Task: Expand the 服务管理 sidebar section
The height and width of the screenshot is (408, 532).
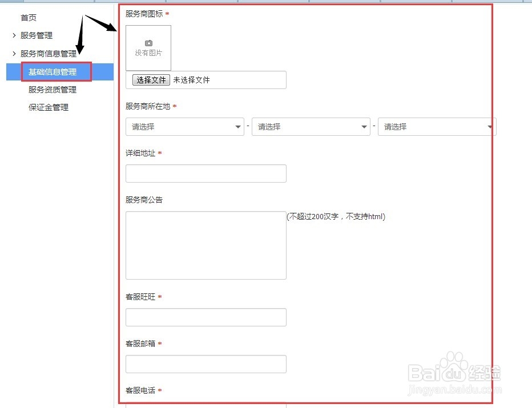Action: 38,35
